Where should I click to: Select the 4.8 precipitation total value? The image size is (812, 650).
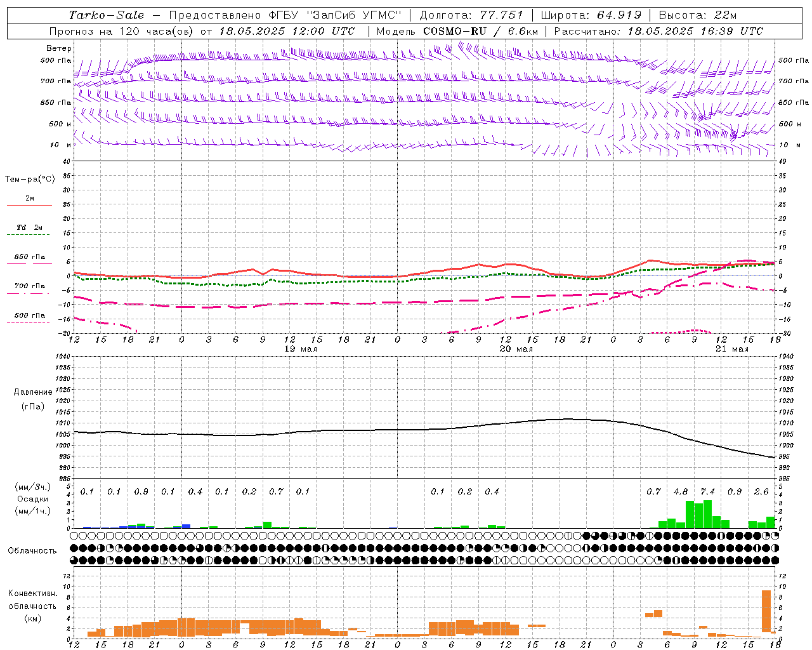(x=681, y=492)
